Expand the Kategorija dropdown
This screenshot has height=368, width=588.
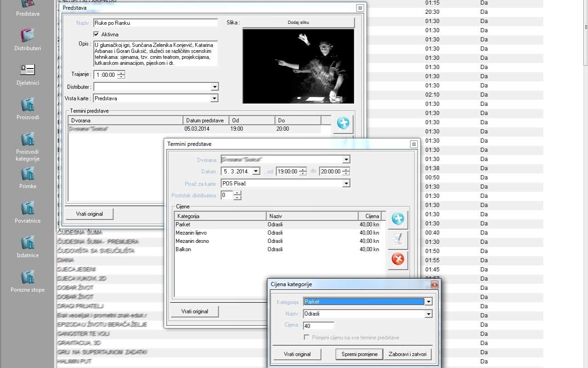428,302
